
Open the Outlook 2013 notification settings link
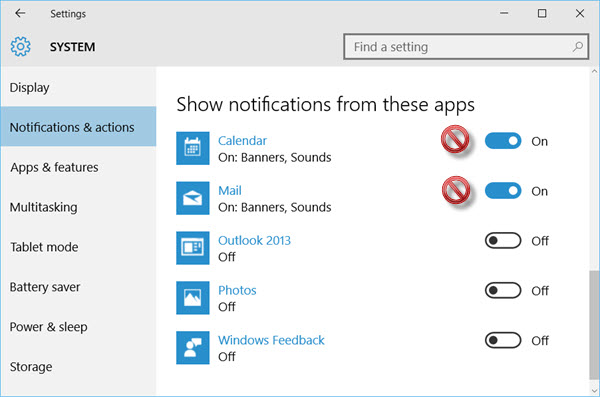coord(254,240)
